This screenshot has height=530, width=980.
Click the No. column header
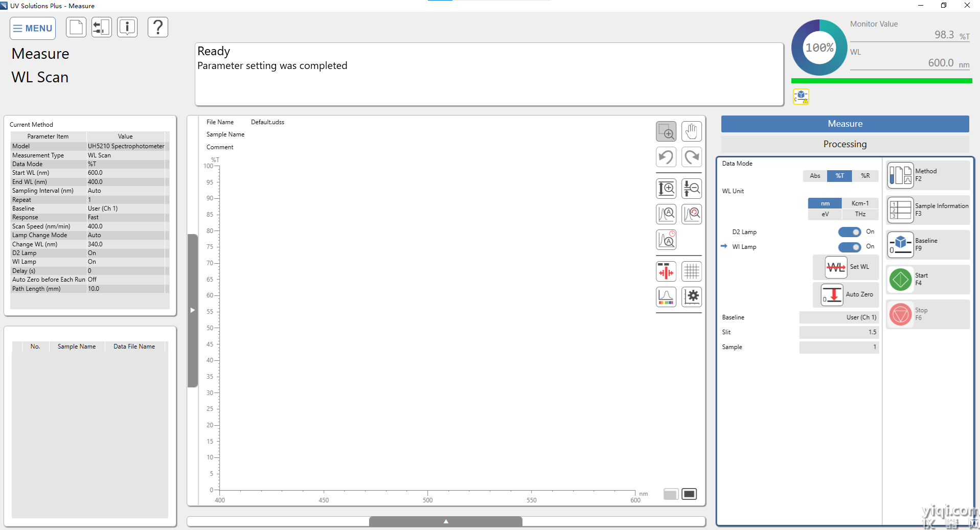click(35, 347)
